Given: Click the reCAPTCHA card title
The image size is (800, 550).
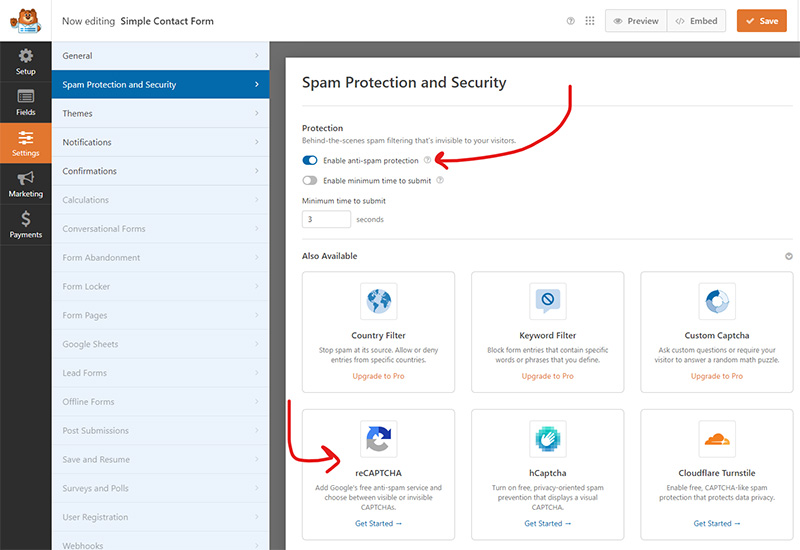Looking at the screenshot, I should coord(379,473).
